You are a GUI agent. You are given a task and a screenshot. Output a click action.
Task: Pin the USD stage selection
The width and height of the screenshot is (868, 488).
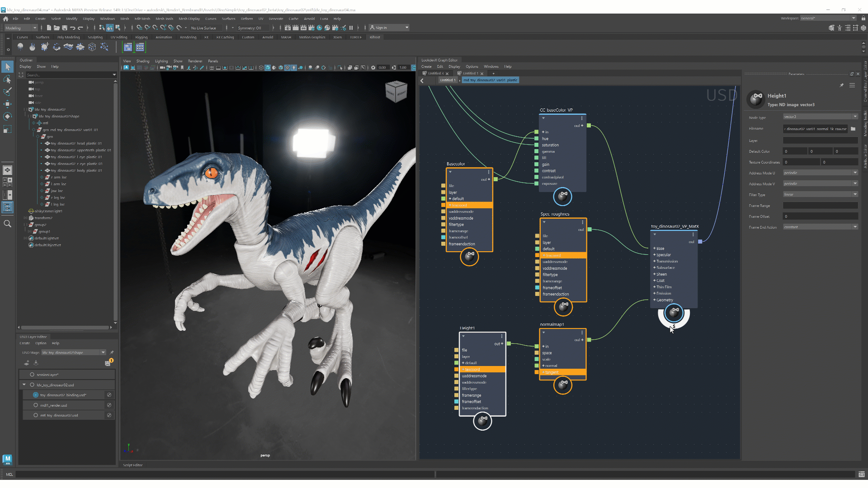point(112,352)
